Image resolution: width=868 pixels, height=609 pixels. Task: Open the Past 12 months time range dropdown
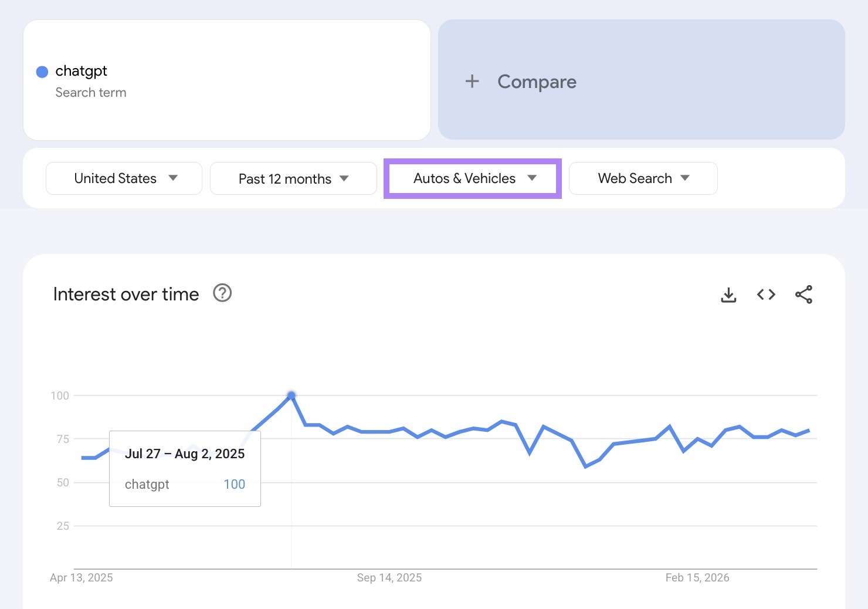293,178
